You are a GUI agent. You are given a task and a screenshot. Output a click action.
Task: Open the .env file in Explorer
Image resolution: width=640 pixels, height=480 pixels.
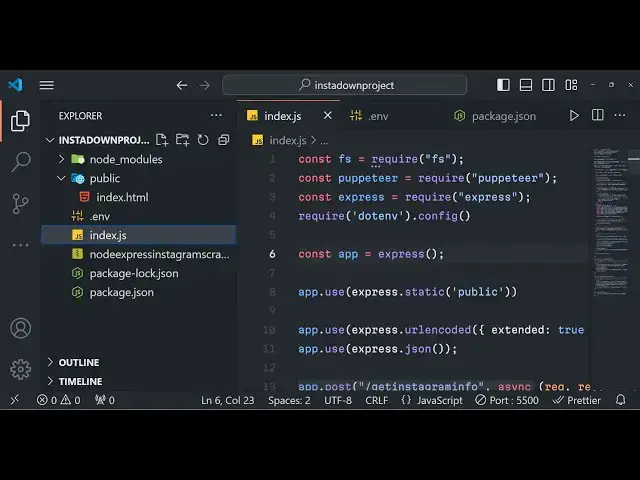pyautogui.click(x=139, y=216)
